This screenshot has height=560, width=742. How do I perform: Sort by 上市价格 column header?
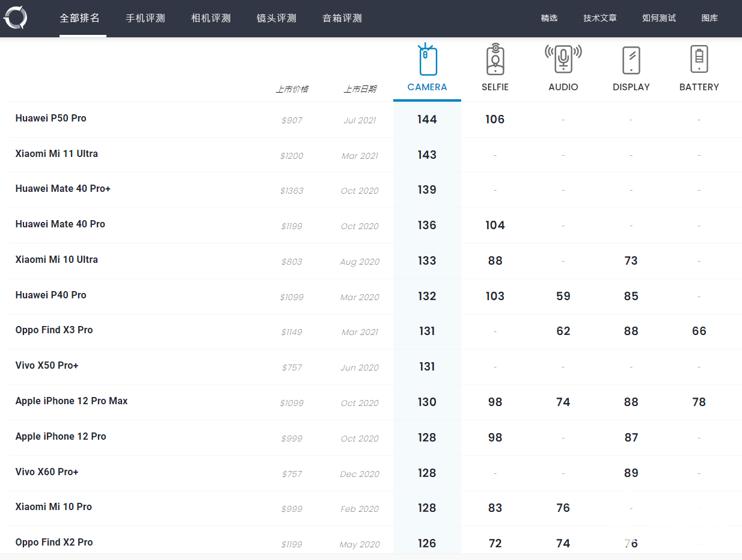coord(292,89)
